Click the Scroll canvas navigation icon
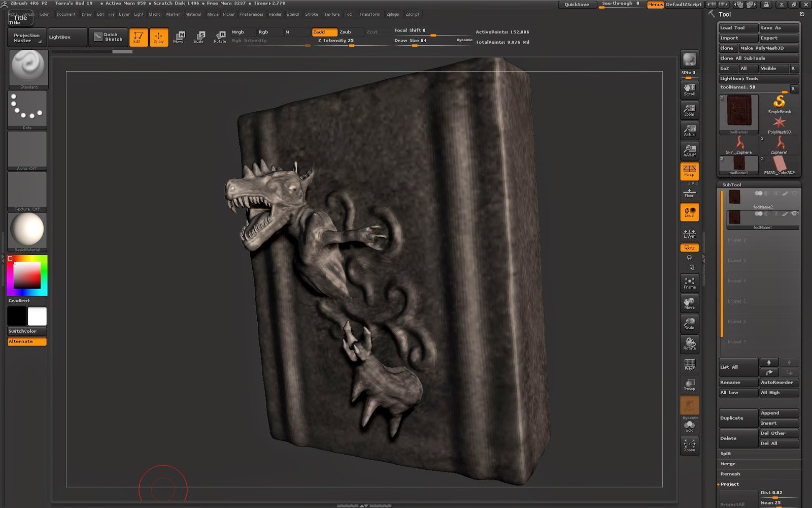This screenshot has height=508, width=812. [689, 89]
